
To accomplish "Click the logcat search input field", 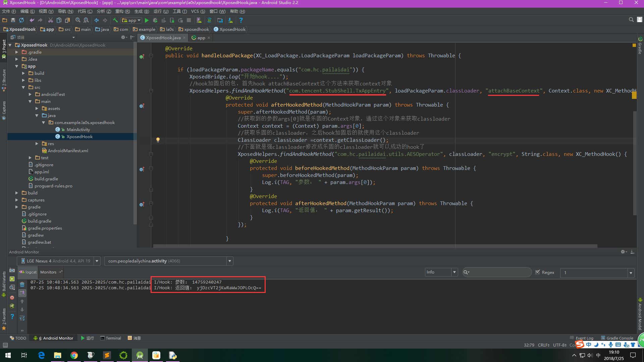I will coord(500,272).
